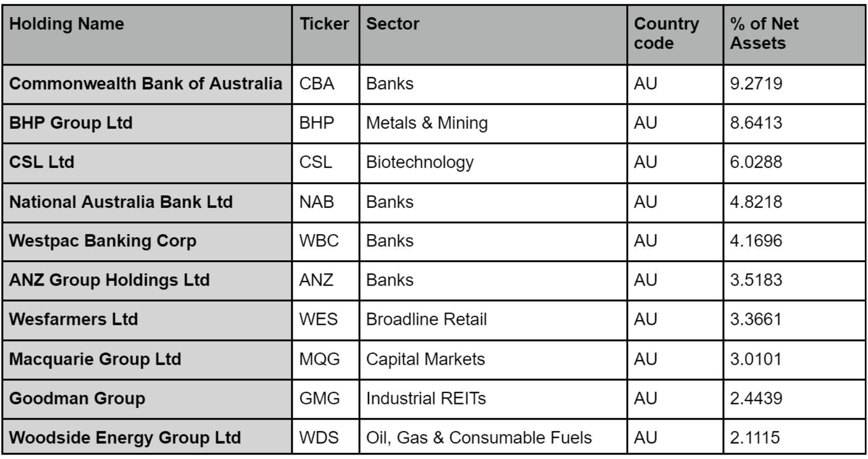
Task: Select the Goodman Group cell
Action: click(x=147, y=399)
